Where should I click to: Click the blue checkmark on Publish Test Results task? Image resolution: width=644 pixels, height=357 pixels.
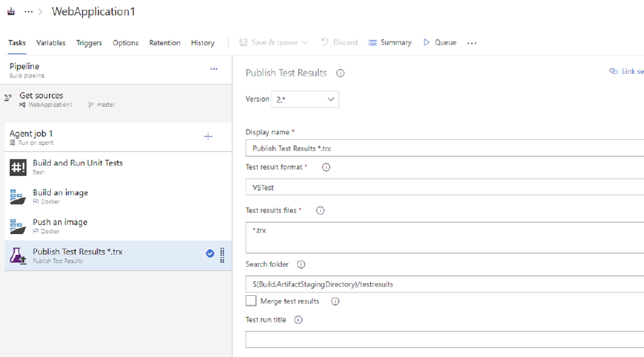(x=210, y=253)
